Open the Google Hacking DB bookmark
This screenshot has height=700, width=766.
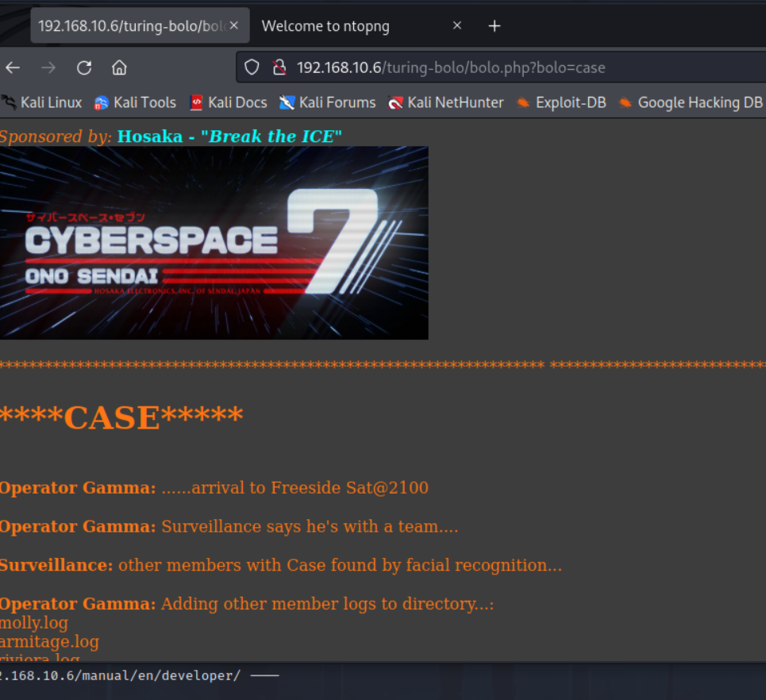coord(691,102)
